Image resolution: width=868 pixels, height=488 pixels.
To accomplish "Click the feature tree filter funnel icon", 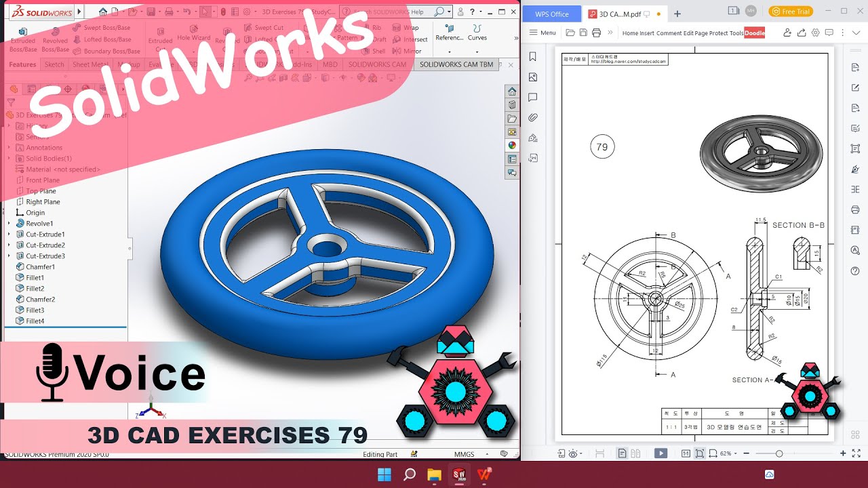I will point(11,103).
